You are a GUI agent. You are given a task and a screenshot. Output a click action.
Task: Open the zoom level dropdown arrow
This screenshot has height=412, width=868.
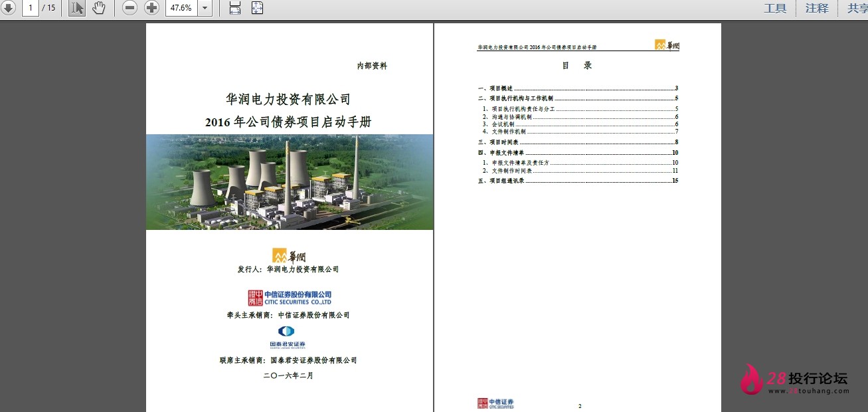[205, 8]
